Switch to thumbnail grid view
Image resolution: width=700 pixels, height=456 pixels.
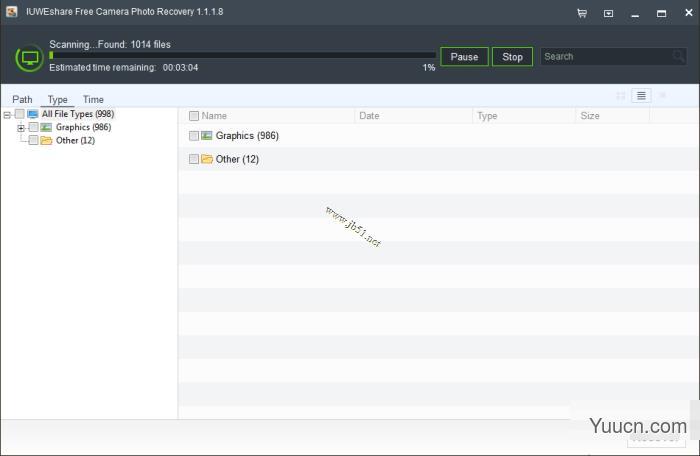point(621,95)
